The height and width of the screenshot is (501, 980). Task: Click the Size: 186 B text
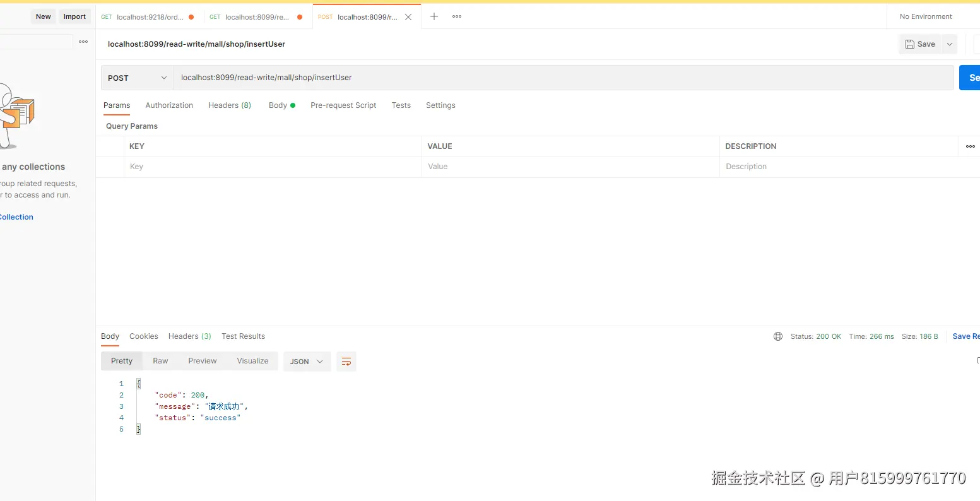click(920, 336)
